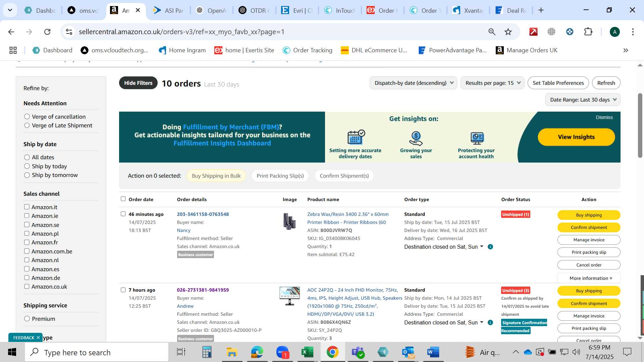Open Date Range Last 30 days dropdown
Screen dimensions: 644x362
tap(583, 100)
